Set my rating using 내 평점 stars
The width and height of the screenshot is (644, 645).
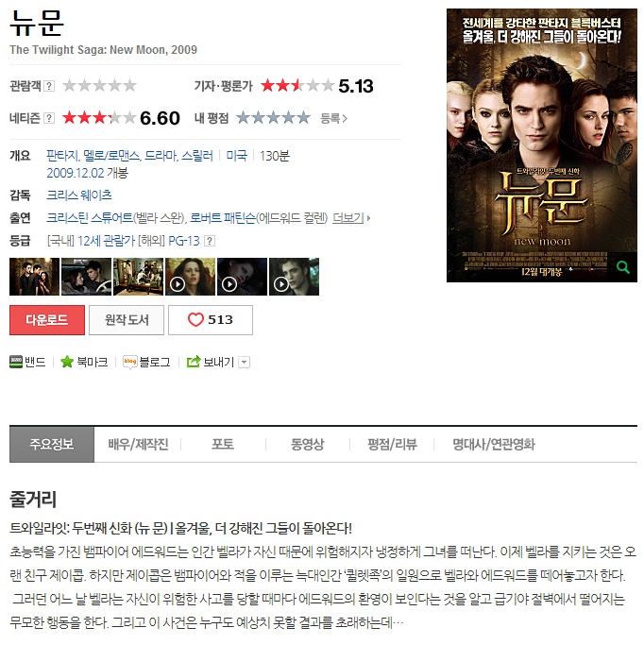coord(273,118)
